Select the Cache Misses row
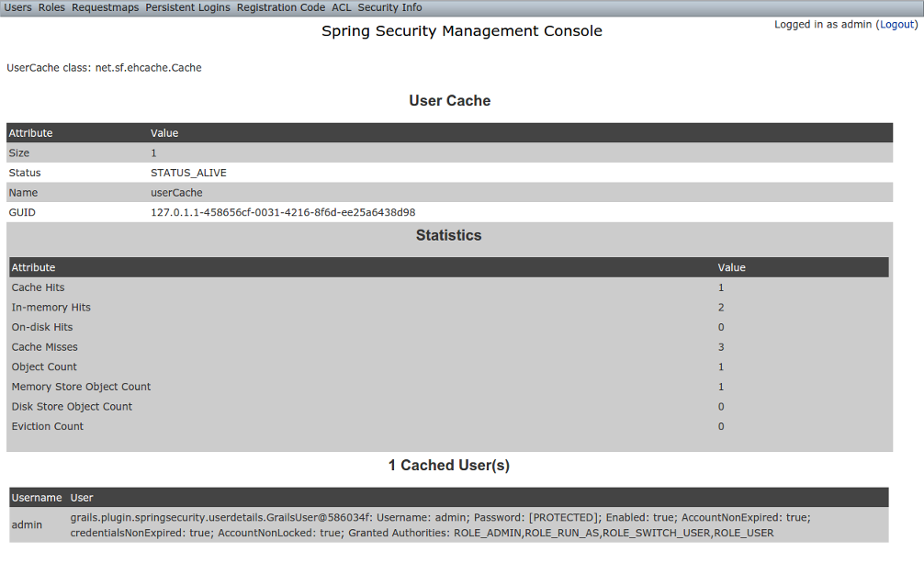924x563 pixels. 45,346
